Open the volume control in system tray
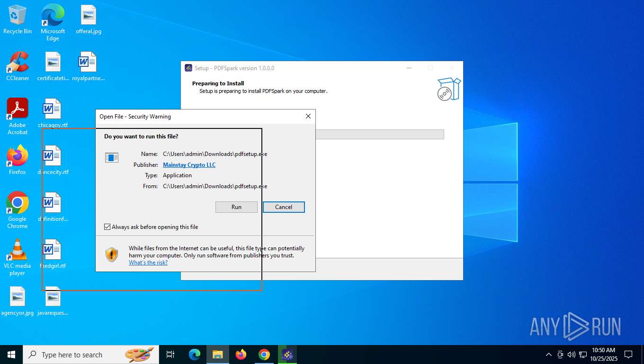Image resolution: width=644 pixels, height=364 pixels. click(x=572, y=355)
